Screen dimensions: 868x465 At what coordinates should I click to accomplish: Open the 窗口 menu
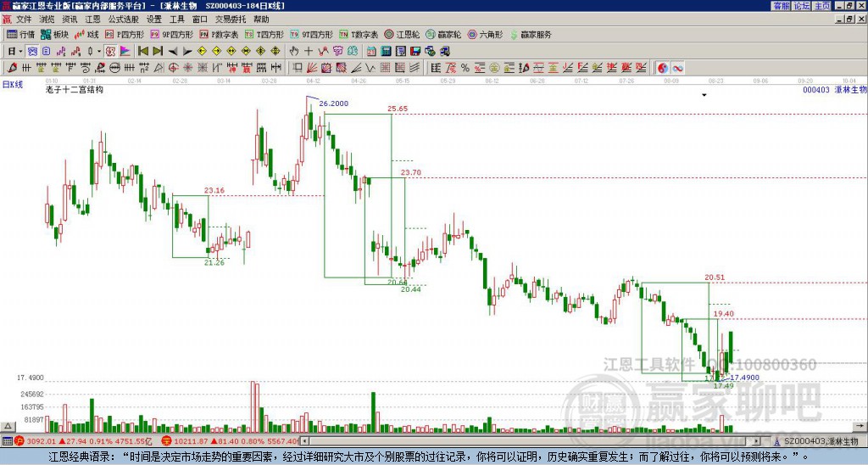coord(200,20)
